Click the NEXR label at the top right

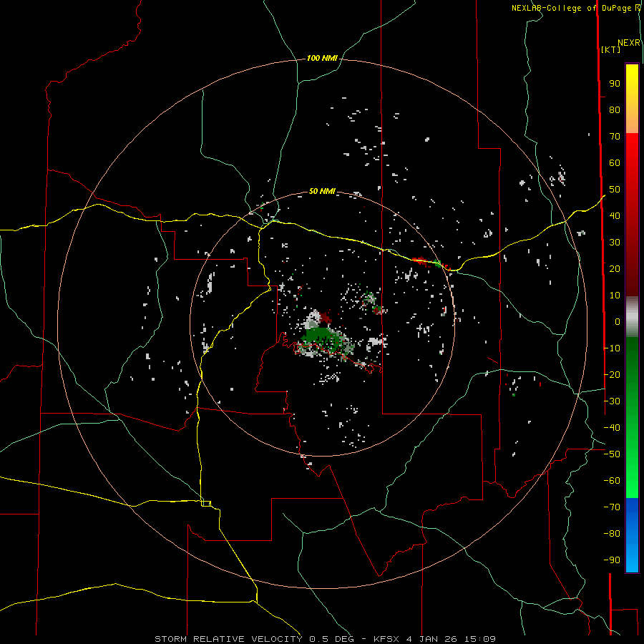628,43
